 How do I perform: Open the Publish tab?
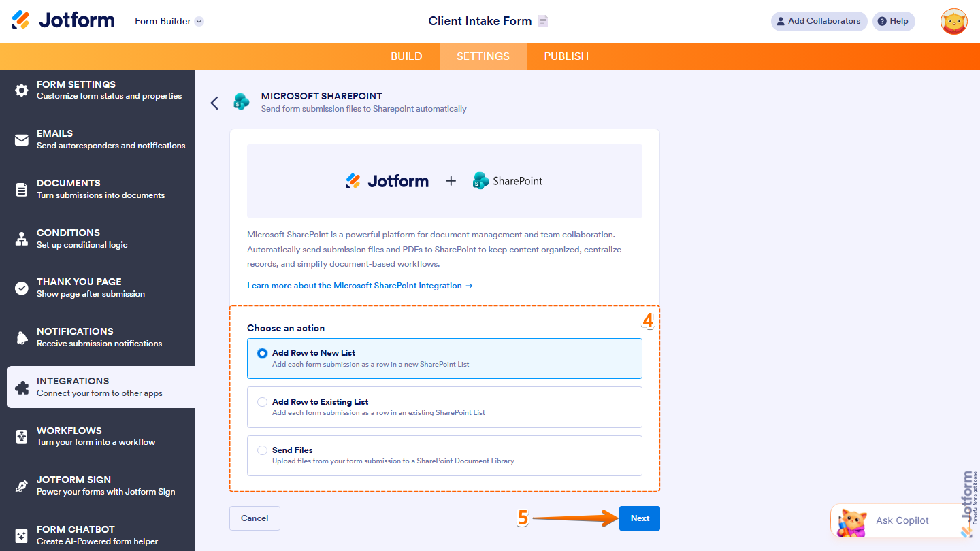[x=566, y=56]
